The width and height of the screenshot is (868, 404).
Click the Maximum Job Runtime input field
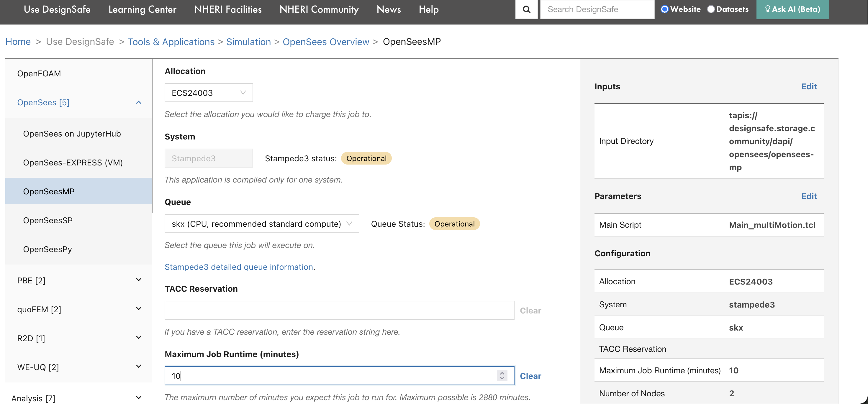(x=339, y=376)
